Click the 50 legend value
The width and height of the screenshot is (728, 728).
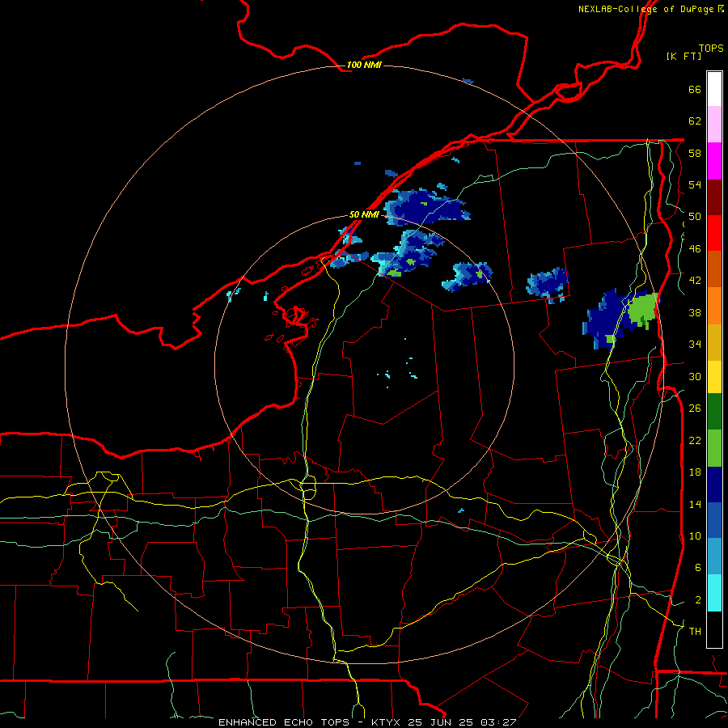click(695, 217)
